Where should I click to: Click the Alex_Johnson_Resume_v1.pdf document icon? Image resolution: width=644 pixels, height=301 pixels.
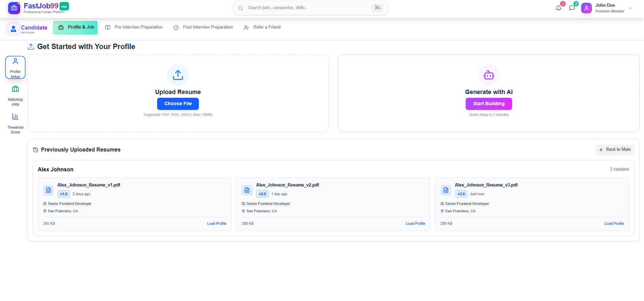coord(48,190)
